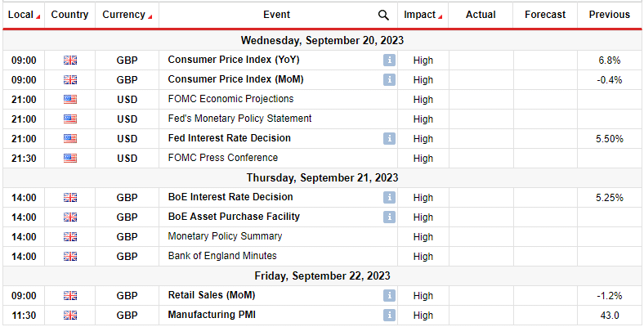Open info icon for Retail Sales (MoM)
Image resolution: width=644 pixels, height=327 pixels.
[389, 295]
